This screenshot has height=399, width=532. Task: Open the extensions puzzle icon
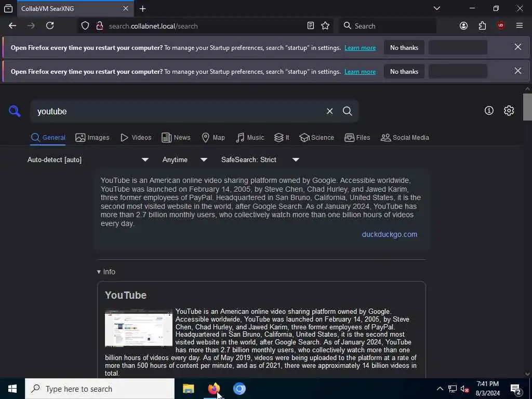pyautogui.click(x=482, y=26)
